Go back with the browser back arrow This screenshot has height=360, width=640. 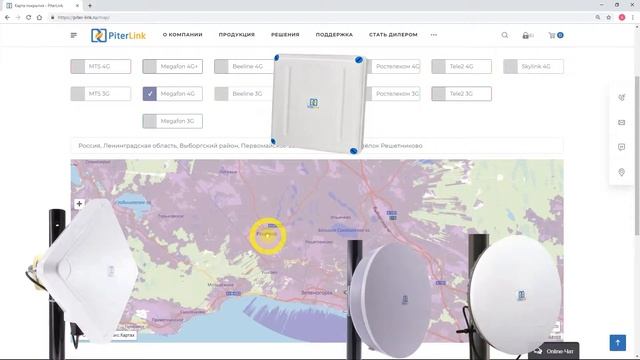coord(7,18)
